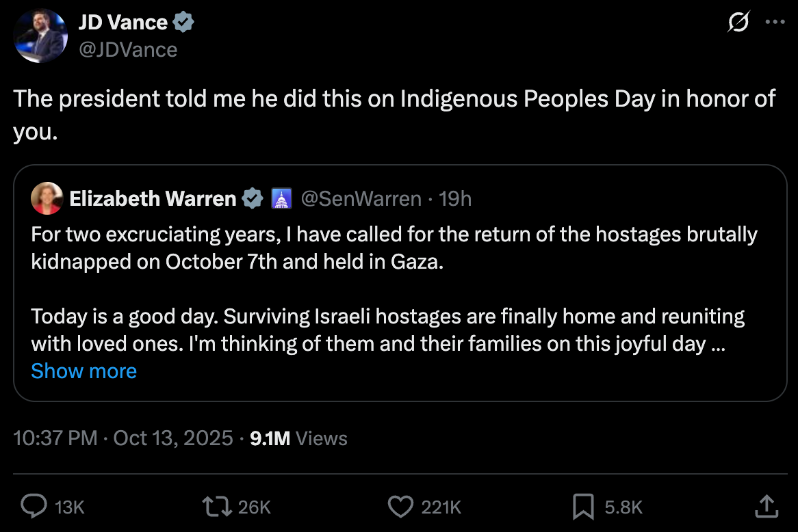Open the share post icon
The image size is (798, 532).
coord(766,506)
